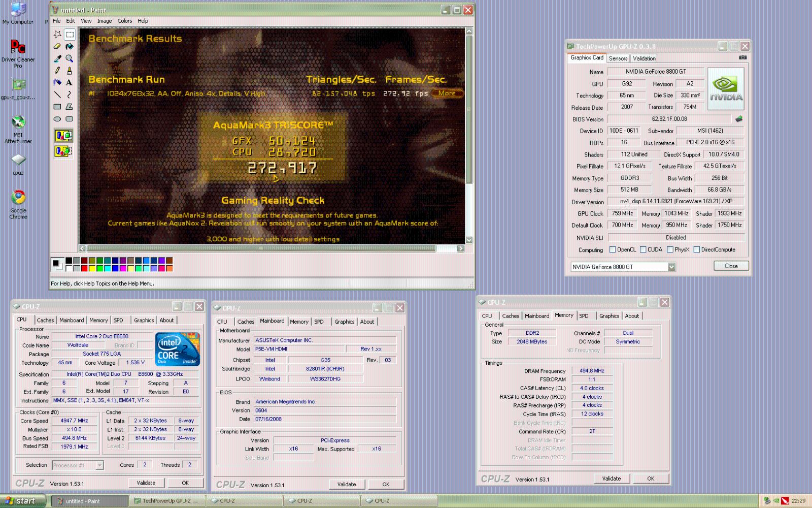Viewport: 812px width, 508px height.
Task: Open Graphics tab in CPU-Z mainboard window
Action: coord(344,322)
